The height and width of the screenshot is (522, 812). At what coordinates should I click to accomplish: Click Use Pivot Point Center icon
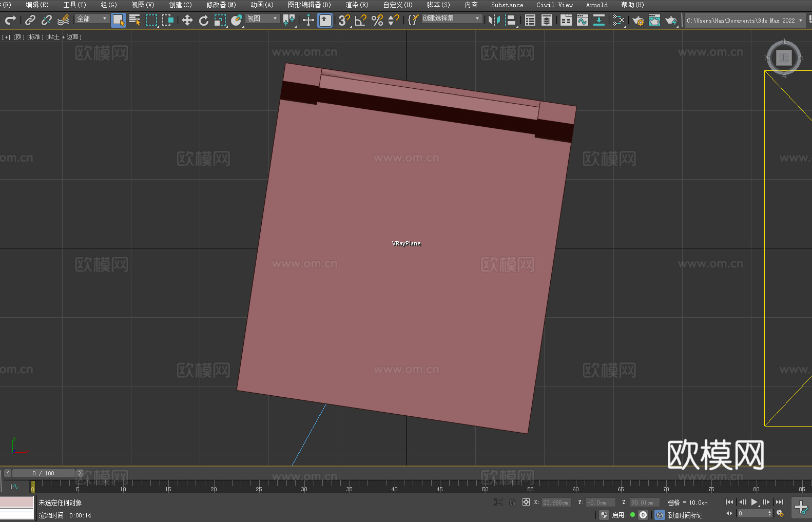[x=289, y=20]
